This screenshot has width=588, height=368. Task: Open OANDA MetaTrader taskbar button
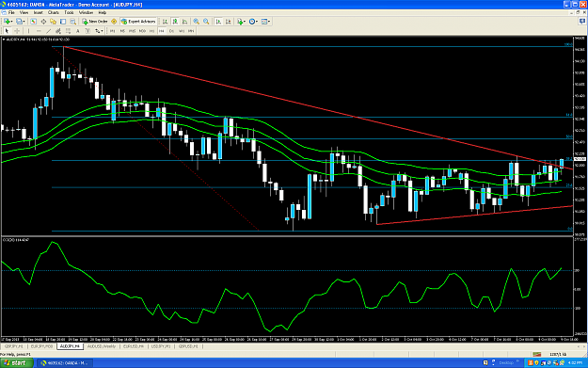point(64,362)
